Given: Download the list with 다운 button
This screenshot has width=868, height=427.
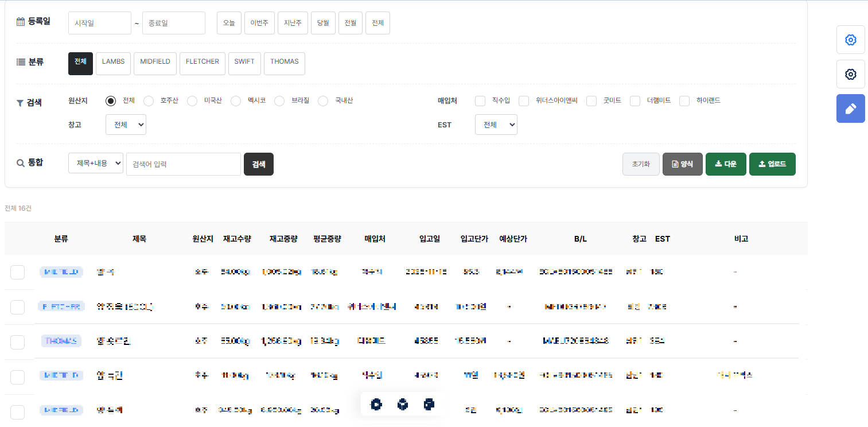Looking at the screenshot, I should (x=726, y=164).
